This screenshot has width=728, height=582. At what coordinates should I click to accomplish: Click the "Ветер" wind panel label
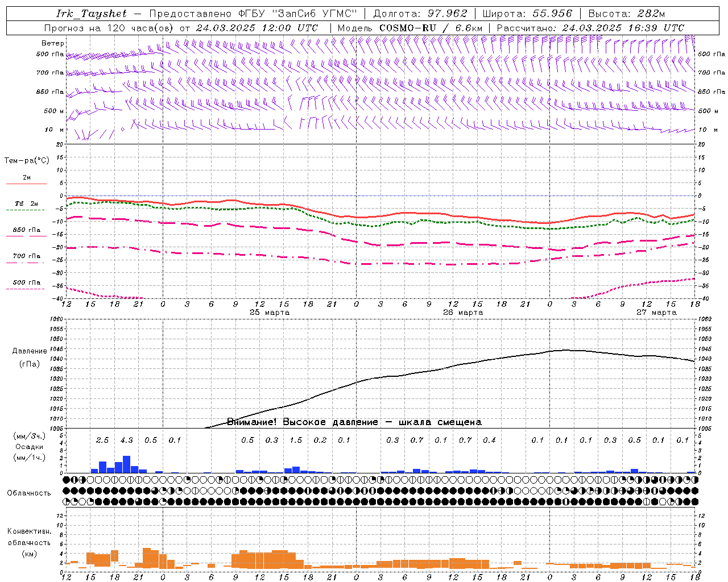coord(53,43)
